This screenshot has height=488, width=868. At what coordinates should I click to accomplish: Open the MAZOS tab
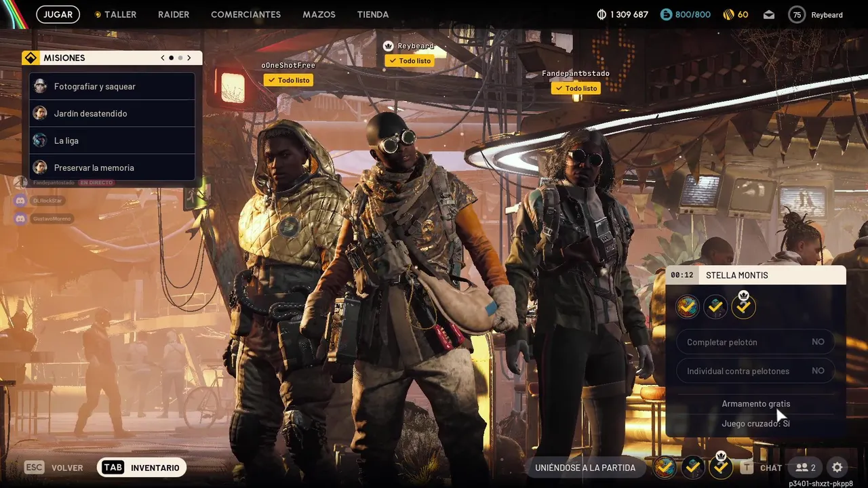click(x=319, y=14)
